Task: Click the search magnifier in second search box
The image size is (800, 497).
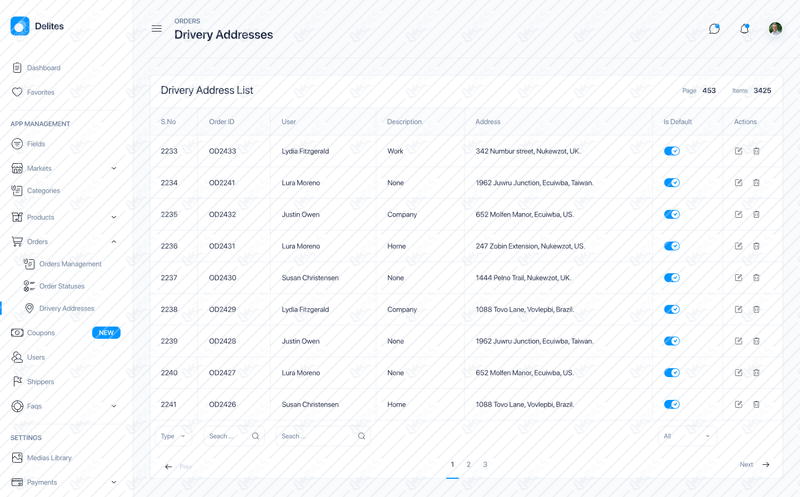Action: [x=361, y=436]
